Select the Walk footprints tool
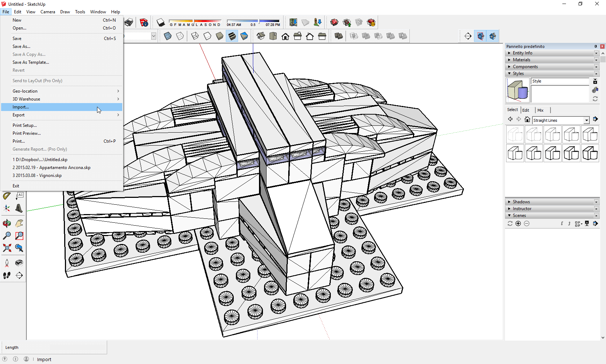The image size is (606, 364). (x=7, y=275)
